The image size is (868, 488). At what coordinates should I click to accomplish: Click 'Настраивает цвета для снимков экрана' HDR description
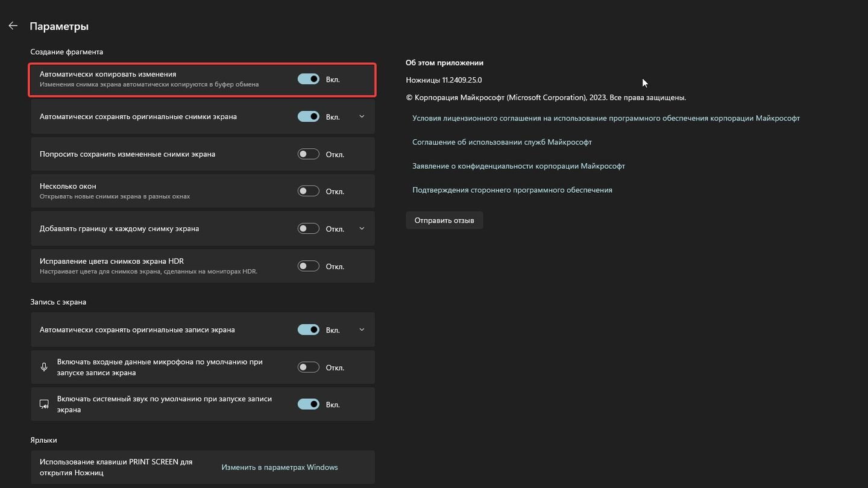(148, 272)
